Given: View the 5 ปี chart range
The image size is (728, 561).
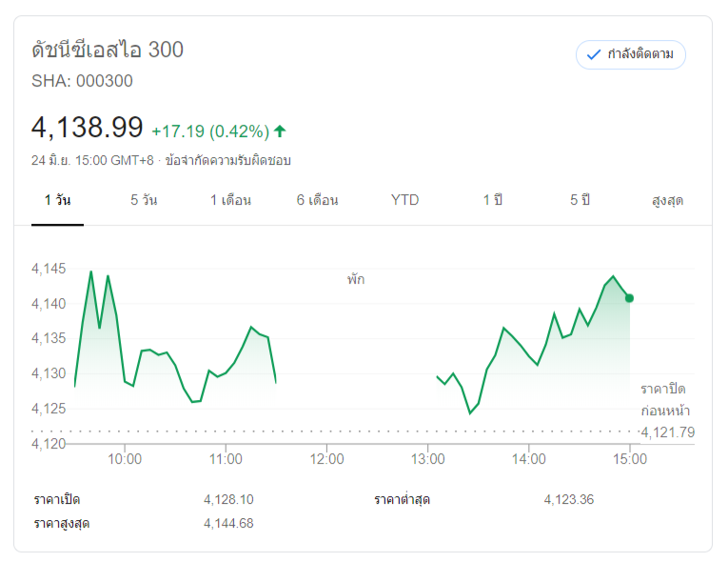Looking at the screenshot, I should (580, 200).
